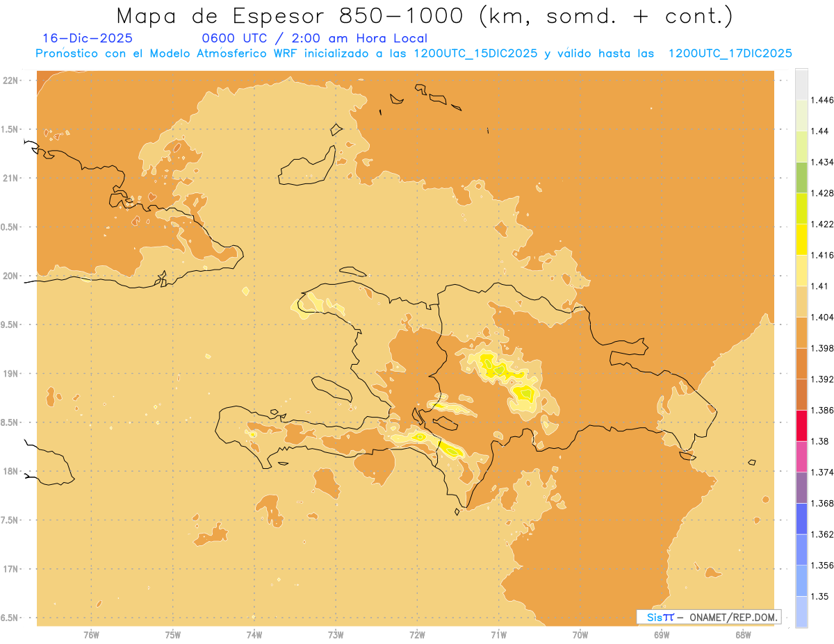The height and width of the screenshot is (644, 834).
Task: Click the legend value 1.446
Action: tap(822, 100)
